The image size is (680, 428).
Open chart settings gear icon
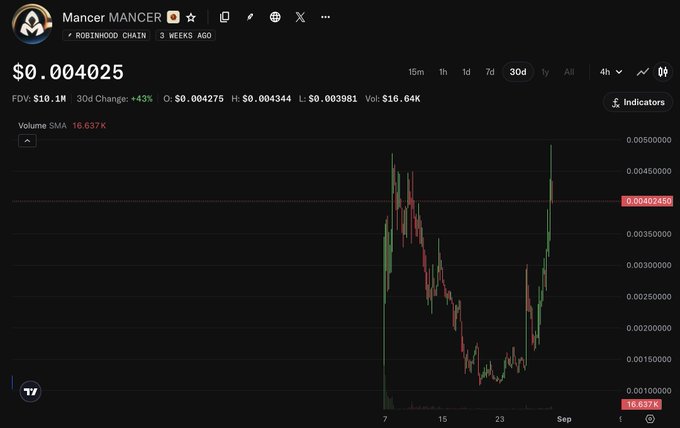650,419
